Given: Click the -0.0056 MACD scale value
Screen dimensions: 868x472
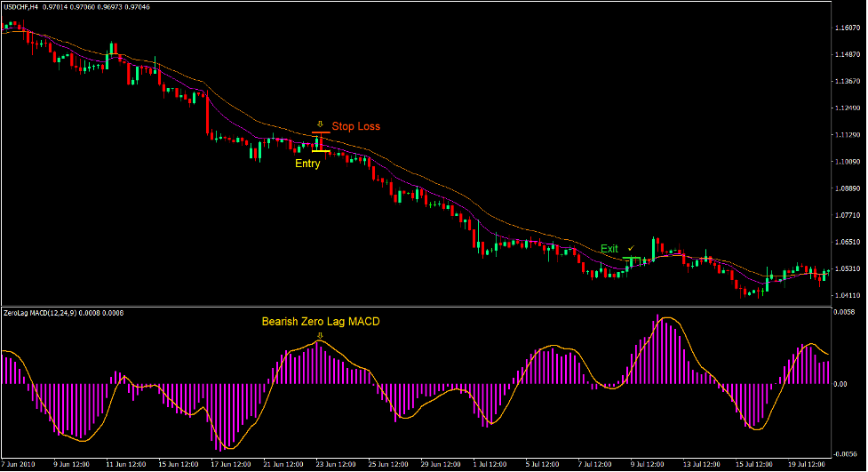Looking at the screenshot, I should (846, 454).
